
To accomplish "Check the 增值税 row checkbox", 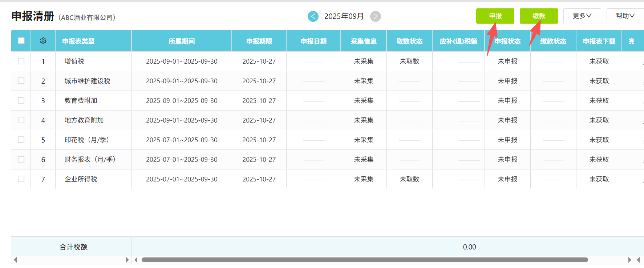I will tap(21, 61).
